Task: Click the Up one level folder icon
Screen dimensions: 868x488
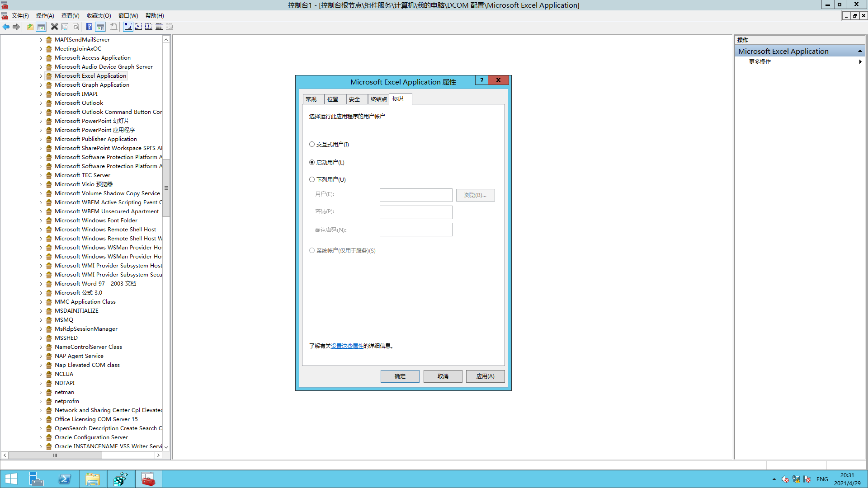Action: [x=30, y=27]
